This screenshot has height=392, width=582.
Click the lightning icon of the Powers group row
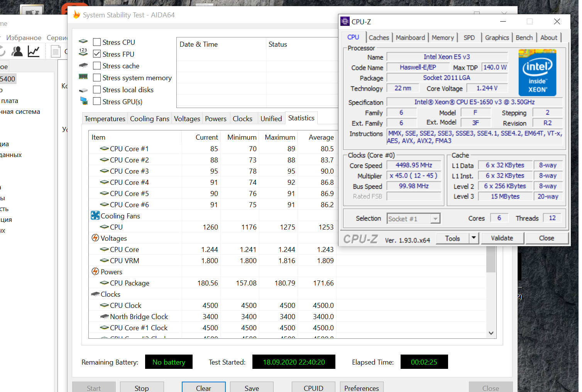coord(95,271)
